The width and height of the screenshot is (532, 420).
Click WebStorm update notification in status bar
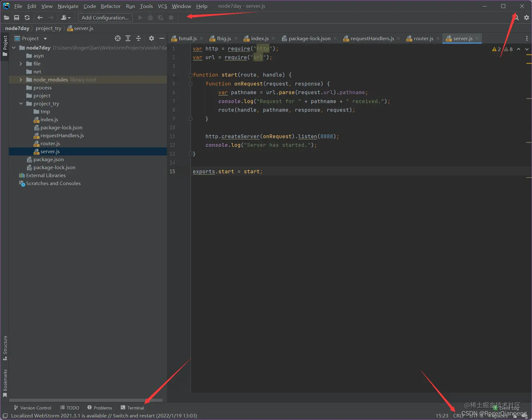(104, 416)
